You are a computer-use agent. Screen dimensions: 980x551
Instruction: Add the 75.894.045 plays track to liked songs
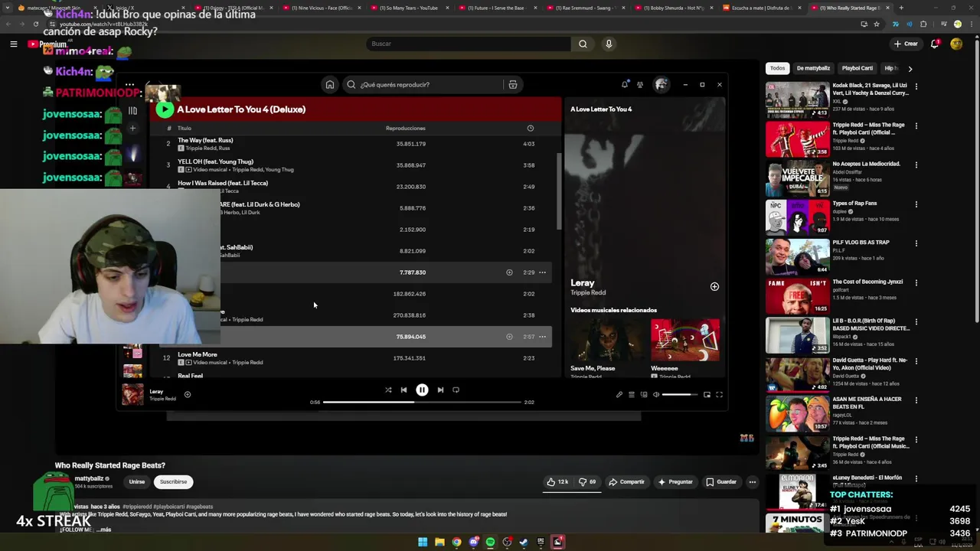tap(509, 337)
